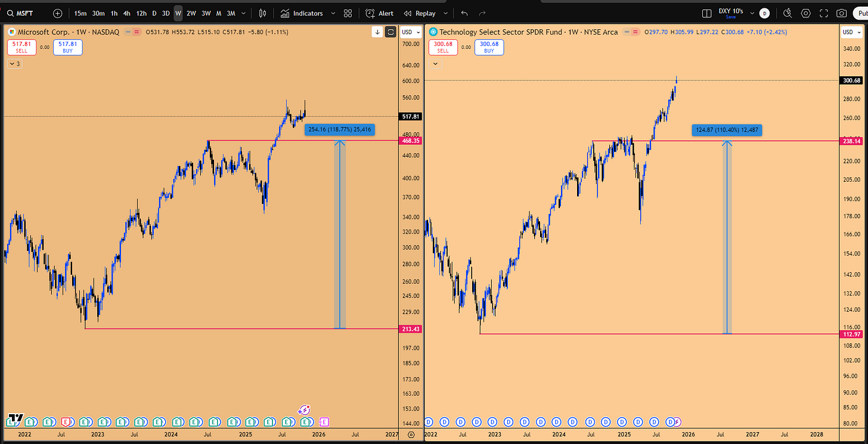Click the 112.97 horizontal line price tag
Viewport: 868px width, 444px height.
[x=852, y=334]
